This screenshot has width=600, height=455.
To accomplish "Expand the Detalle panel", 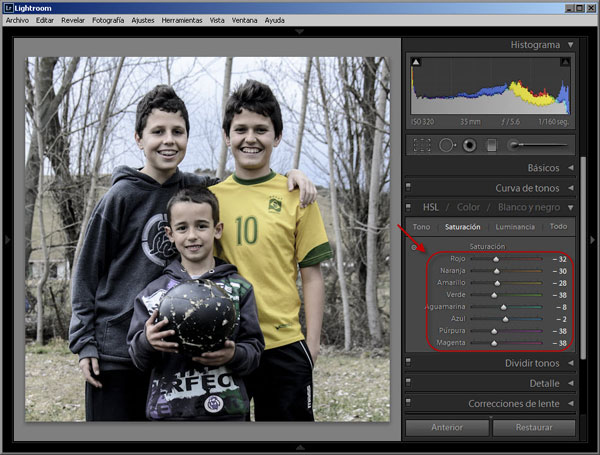I will coord(571,383).
